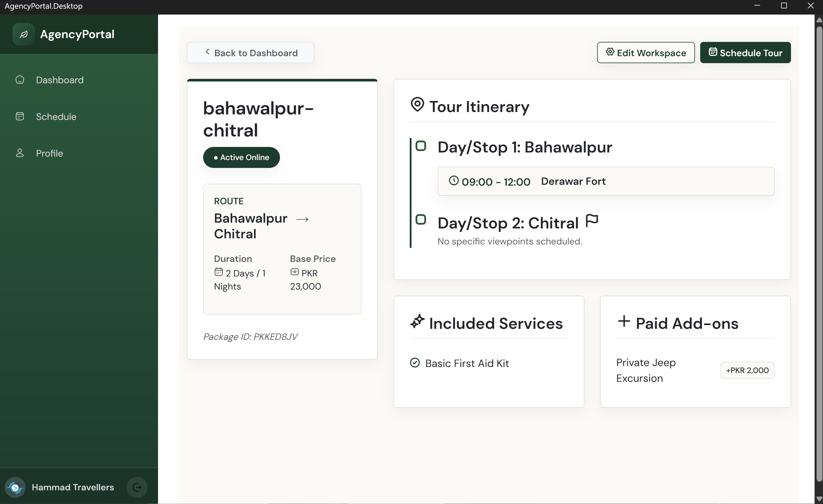
Task: Click the calendar icon under Duration
Action: (219, 272)
